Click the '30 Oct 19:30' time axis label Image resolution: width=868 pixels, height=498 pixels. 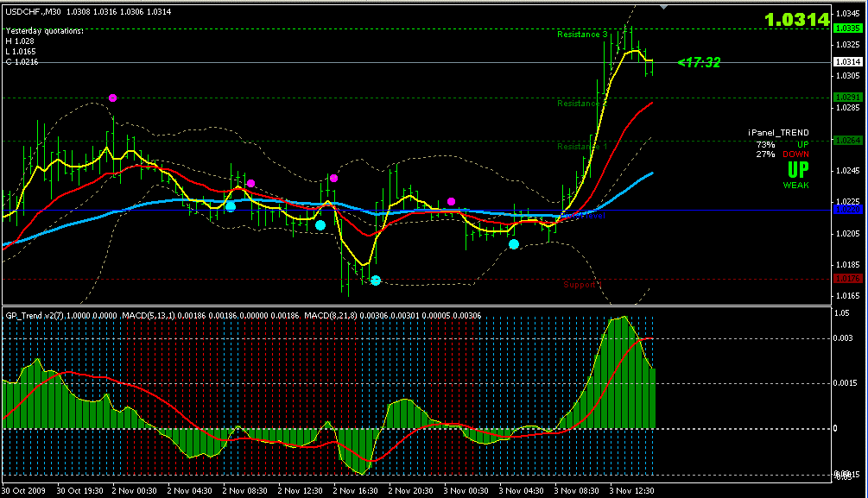tap(79, 491)
